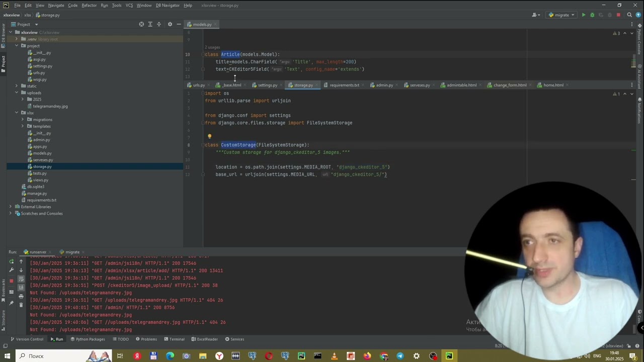The image size is (644, 362).
Task: Clear the Run console with trash icon
Action: pos(21,305)
